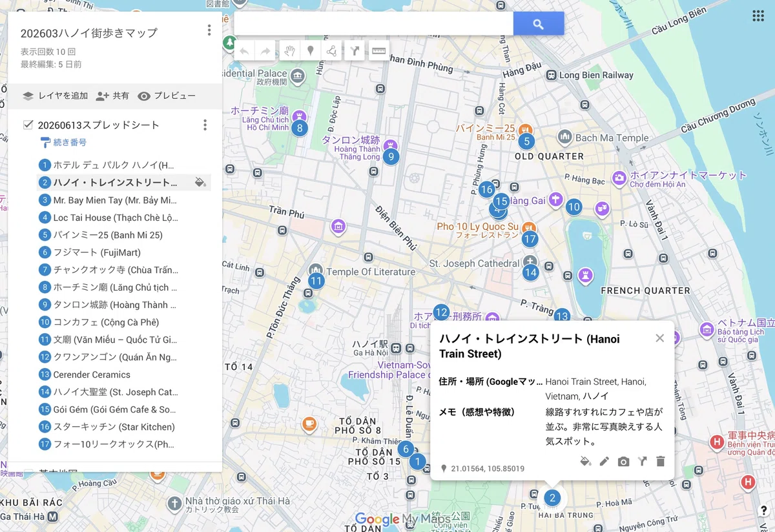Open 続き番号 style settings
The width and height of the screenshot is (775, 532).
63,142
